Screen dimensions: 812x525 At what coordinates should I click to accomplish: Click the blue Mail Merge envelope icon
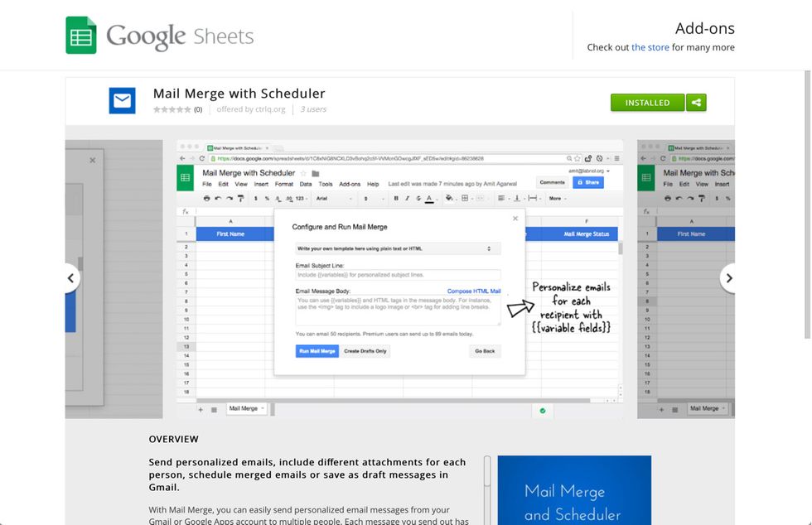click(122, 99)
